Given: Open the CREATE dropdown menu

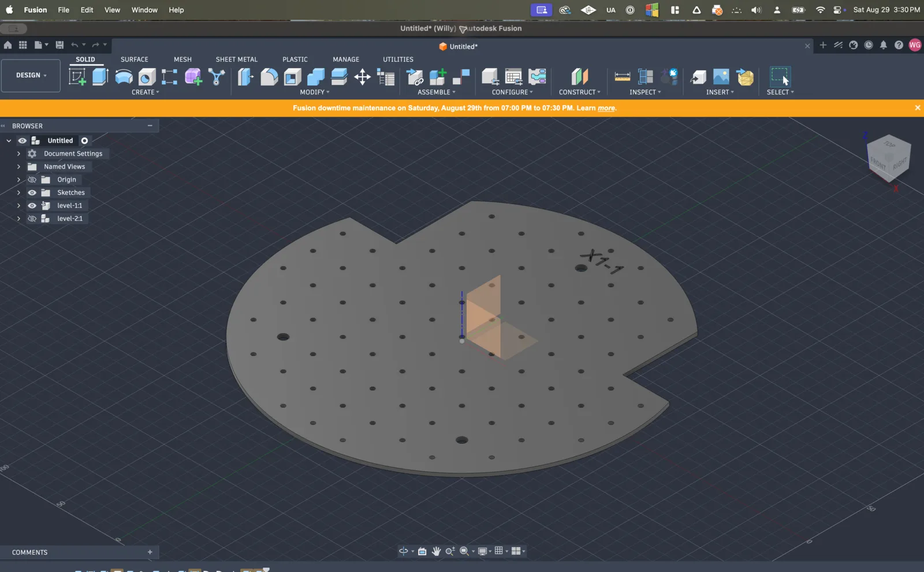Looking at the screenshot, I should (x=146, y=92).
